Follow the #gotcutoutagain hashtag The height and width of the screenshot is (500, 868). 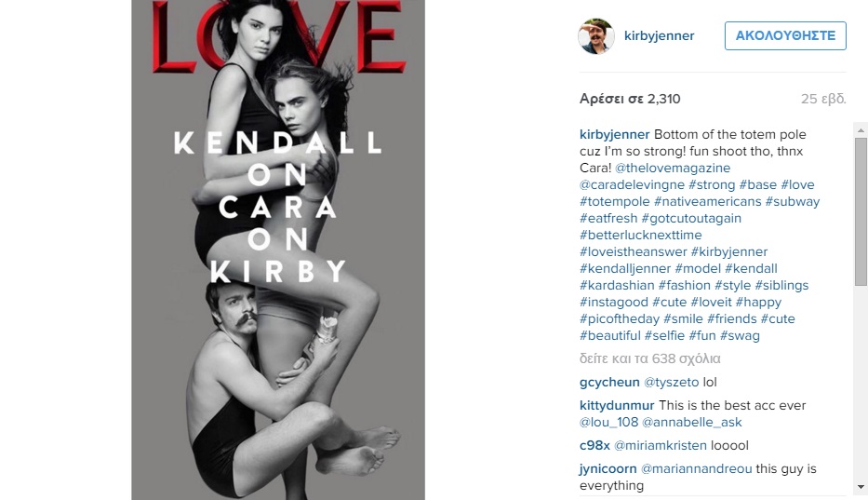691,219
